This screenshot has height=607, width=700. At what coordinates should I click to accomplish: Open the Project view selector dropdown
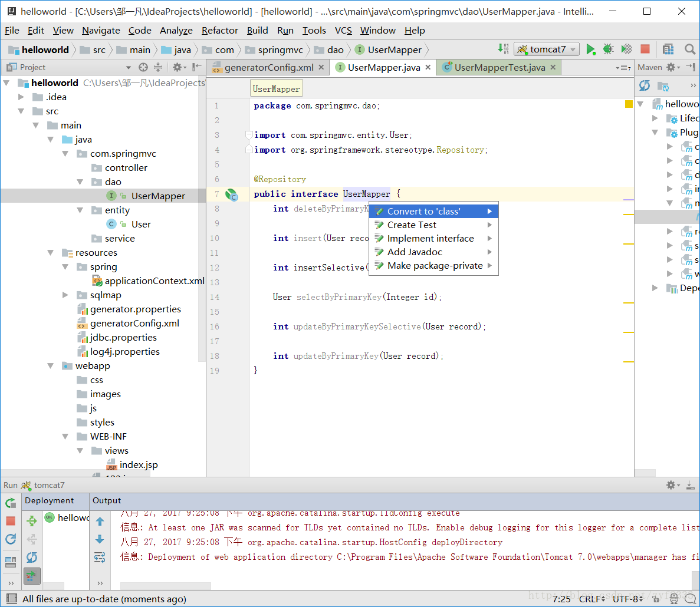pos(128,67)
